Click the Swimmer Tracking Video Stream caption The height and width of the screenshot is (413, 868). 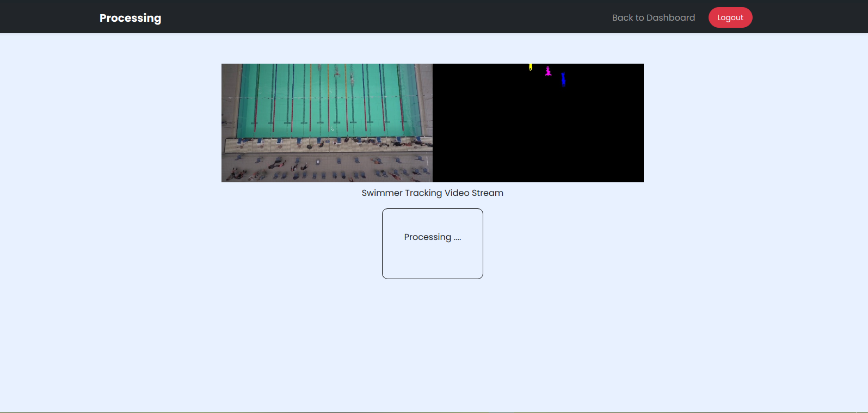[x=432, y=193]
